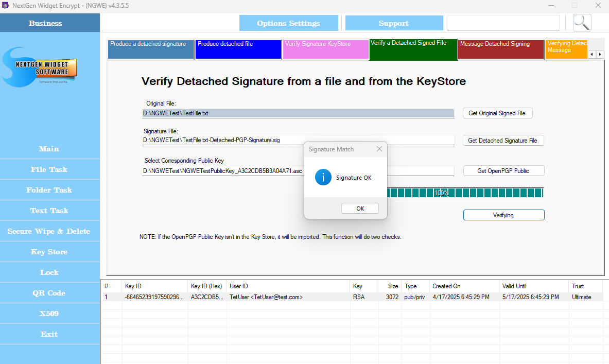Open File Task in the sidebar
The image size is (609, 364).
pyautogui.click(x=50, y=169)
